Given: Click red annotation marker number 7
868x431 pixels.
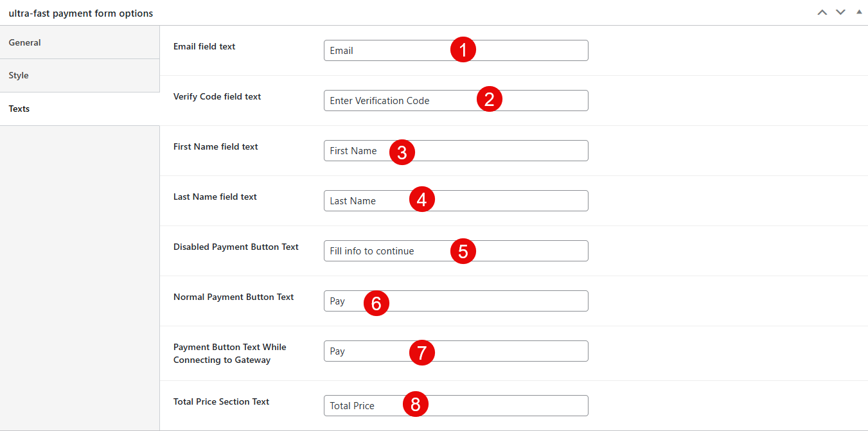Looking at the screenshot, I should pyautogui.click(x=421, y=353).
